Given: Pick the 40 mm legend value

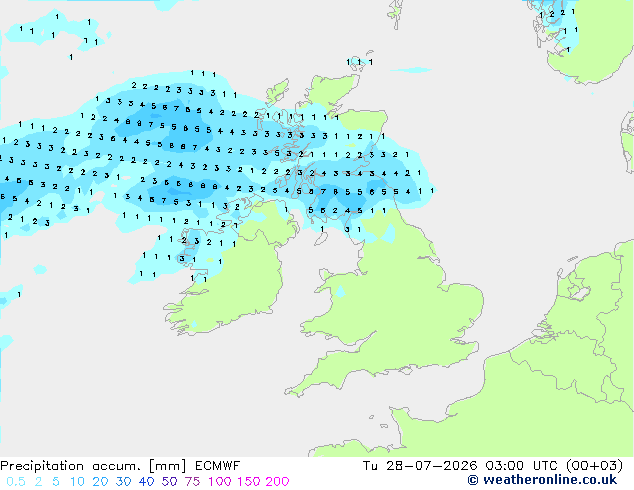Looking at the screenshot, I should pyautogui.click(x=146, y=482).
